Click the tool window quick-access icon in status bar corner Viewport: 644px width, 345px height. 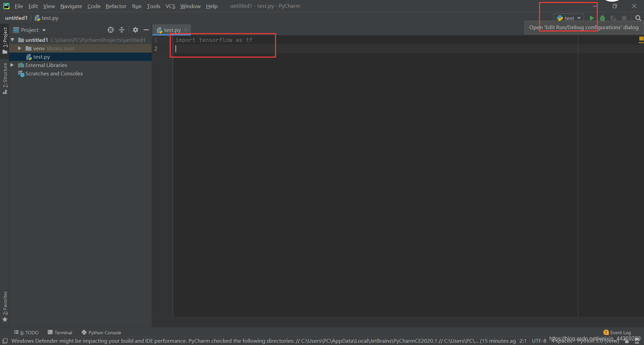pos(5,341)
